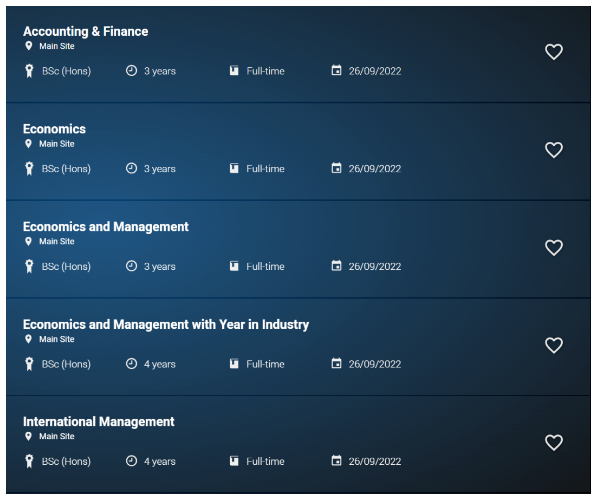
Task: Open the International Management course title
Action: click(x=98, y=422)
